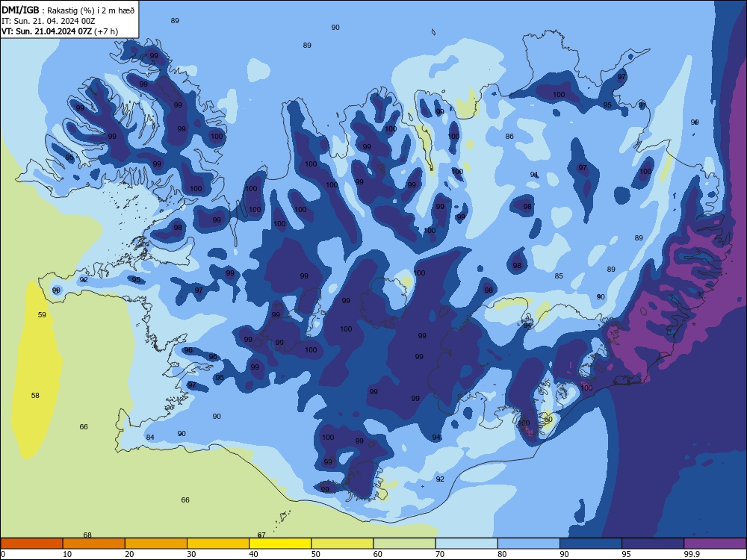The width and height of the screenshot is (747, 560).
Task: Click the '99.9' legend tick label
Action: 692,554
